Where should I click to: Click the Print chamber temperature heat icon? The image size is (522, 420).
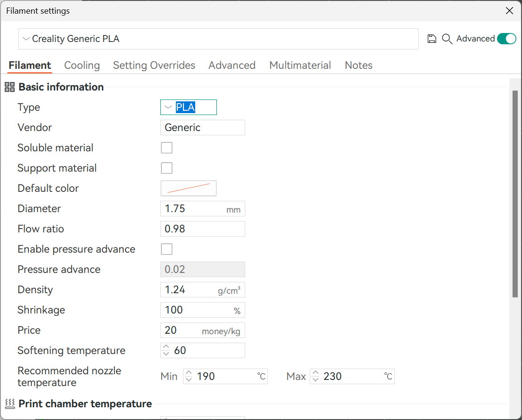point(10,404)
